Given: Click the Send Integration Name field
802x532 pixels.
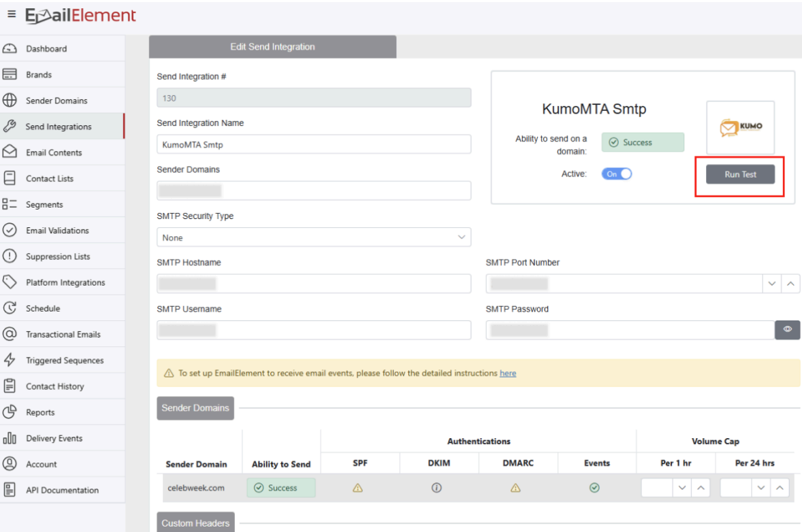Looking at the screenshot, I should [x=314, y=144].
